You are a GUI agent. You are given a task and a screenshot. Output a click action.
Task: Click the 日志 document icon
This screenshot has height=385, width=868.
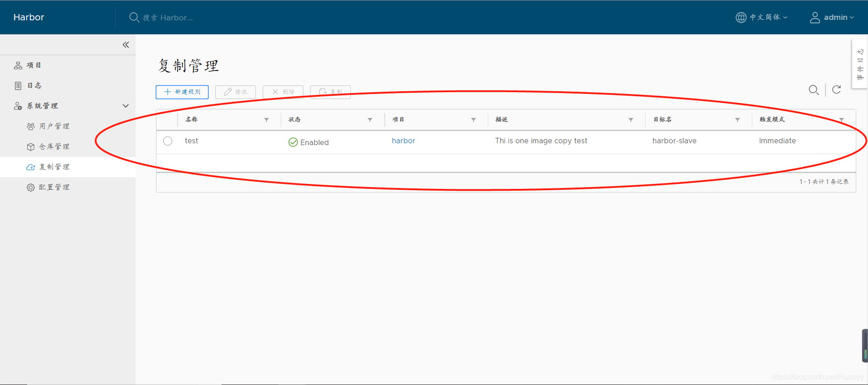click(x=18, y=85)
